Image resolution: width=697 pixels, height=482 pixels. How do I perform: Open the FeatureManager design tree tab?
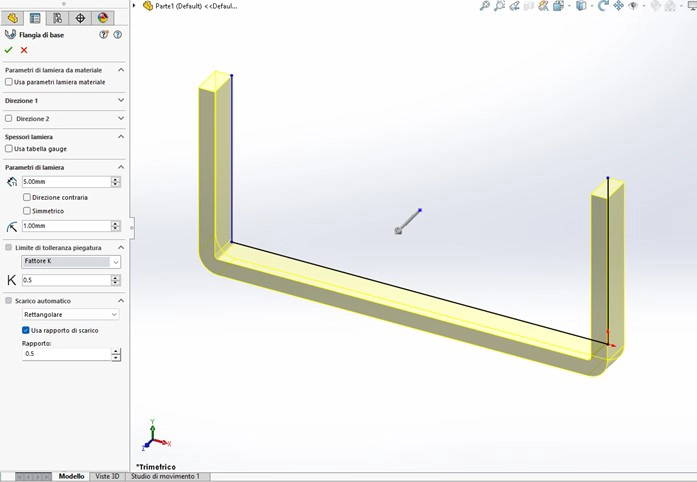pyautogui.click(x=13, y=18)
